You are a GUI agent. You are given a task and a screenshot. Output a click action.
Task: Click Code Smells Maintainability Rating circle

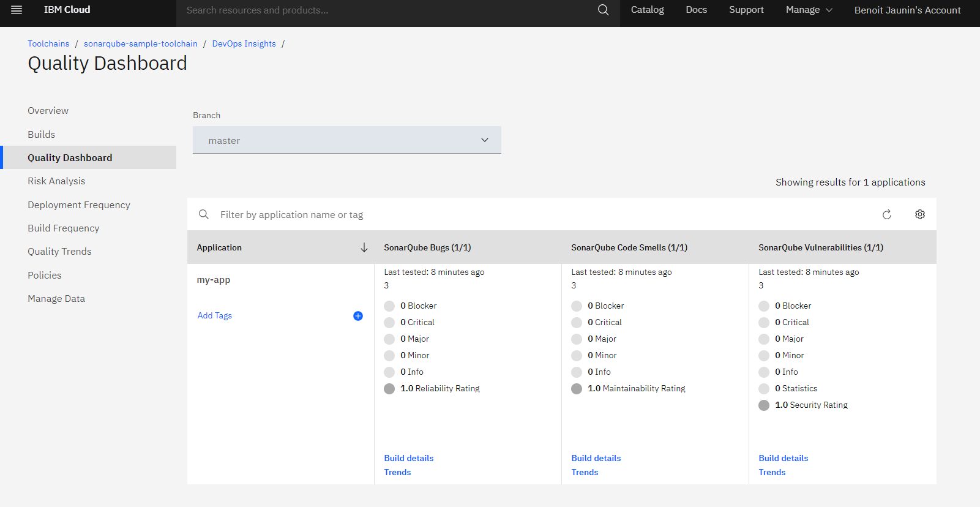click(577, 389)
